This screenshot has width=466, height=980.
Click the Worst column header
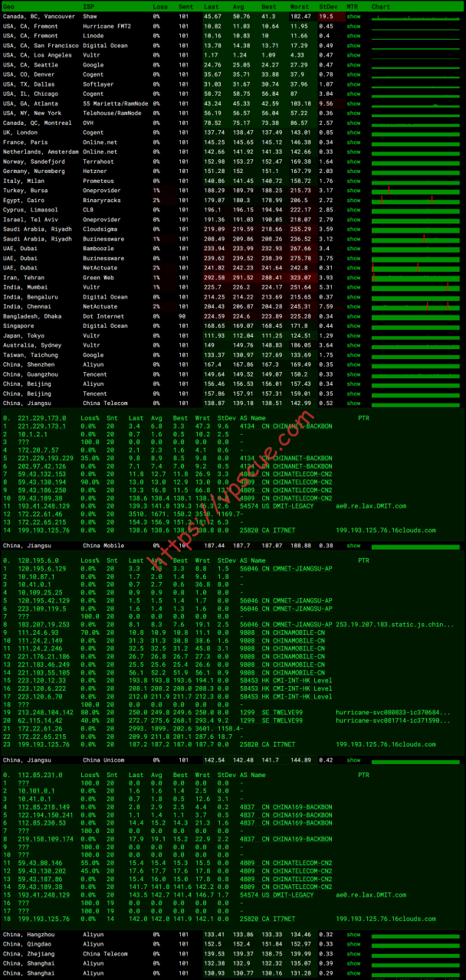300,6
